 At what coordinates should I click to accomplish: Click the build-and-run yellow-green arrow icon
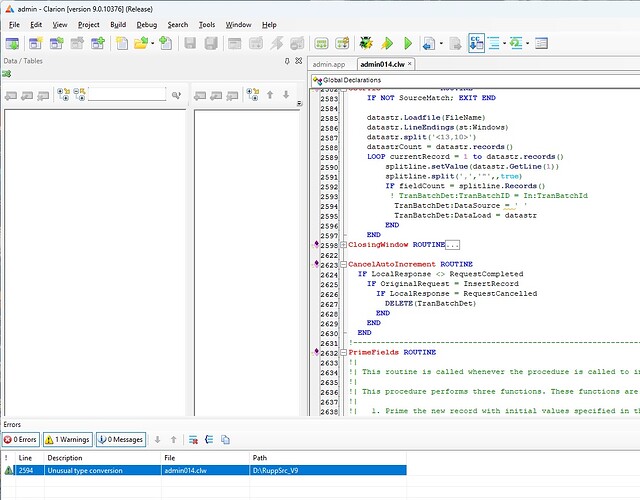point(387,43)
